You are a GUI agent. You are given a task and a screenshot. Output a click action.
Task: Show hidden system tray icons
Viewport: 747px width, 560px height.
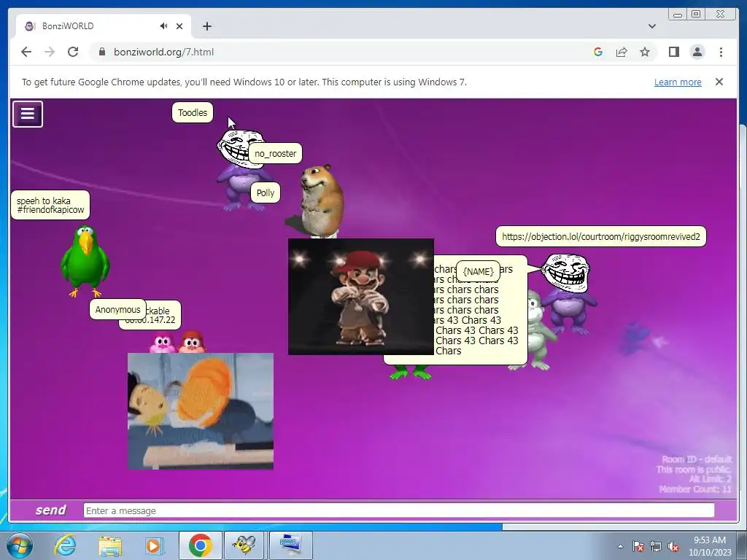[x=620, y=546]
